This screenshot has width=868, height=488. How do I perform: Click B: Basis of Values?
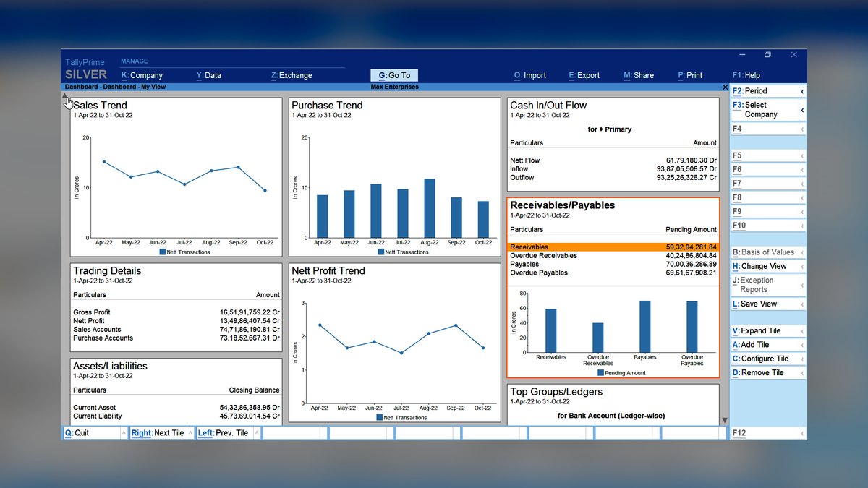[765, 252]
